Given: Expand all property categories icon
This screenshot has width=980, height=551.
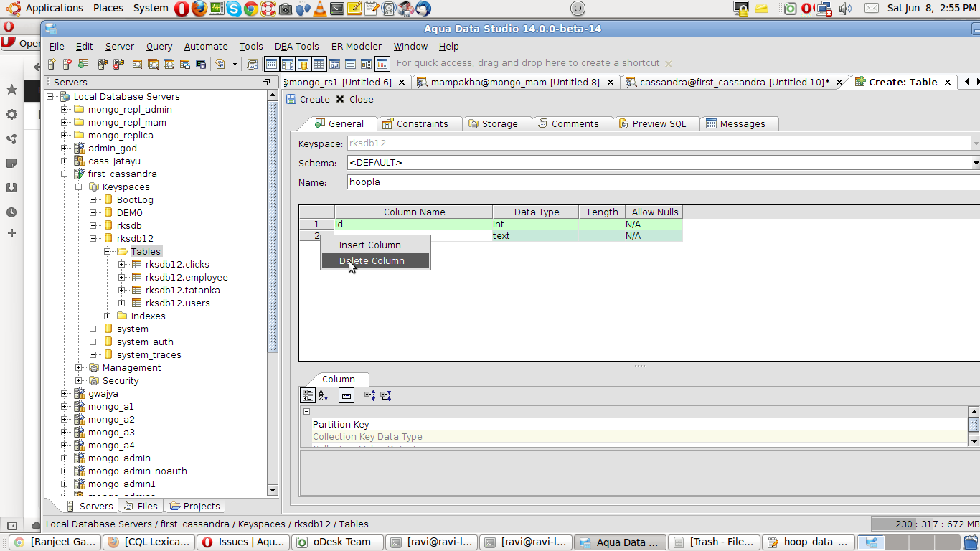Looking at the screenshot, I should 370,395.
